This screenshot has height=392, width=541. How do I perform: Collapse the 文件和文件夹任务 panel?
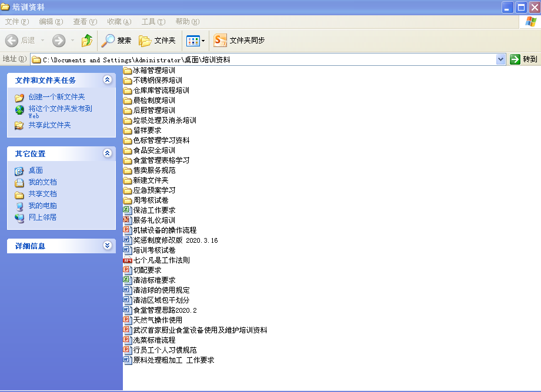coord(107,80)
